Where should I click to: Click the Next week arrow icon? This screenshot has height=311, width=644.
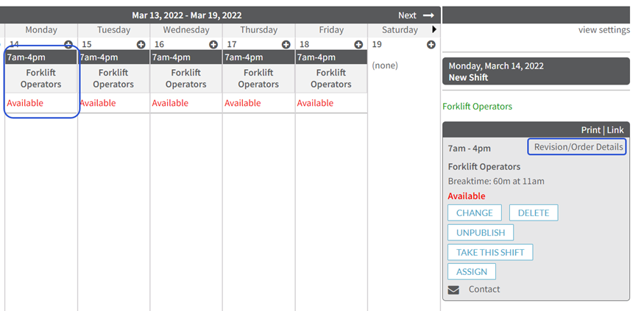[428, 15]
